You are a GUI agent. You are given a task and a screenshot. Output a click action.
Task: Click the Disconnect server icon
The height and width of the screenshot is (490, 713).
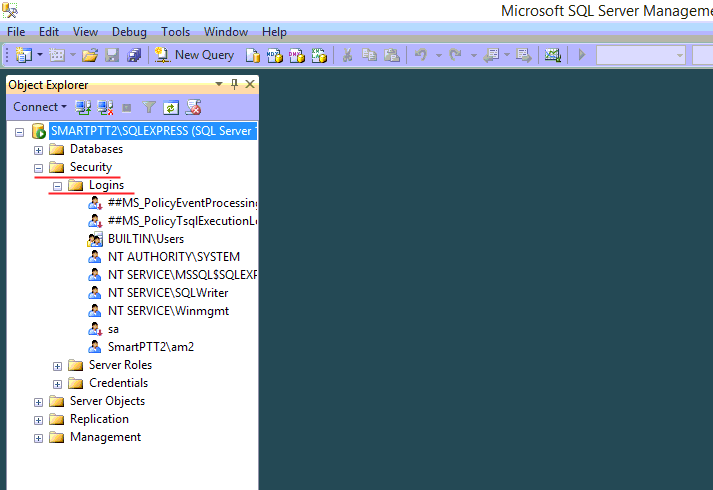105,108
